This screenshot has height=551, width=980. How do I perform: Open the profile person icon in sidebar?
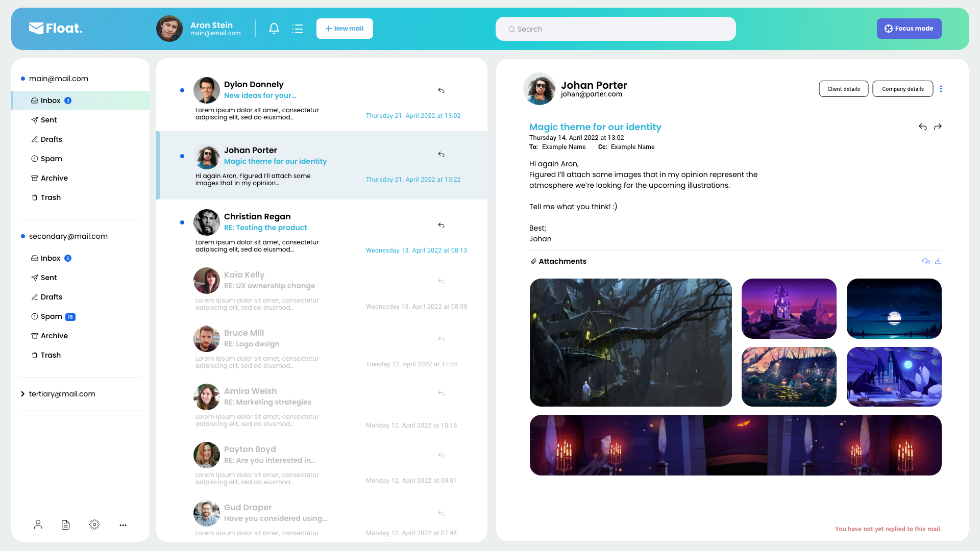[38, 524]
